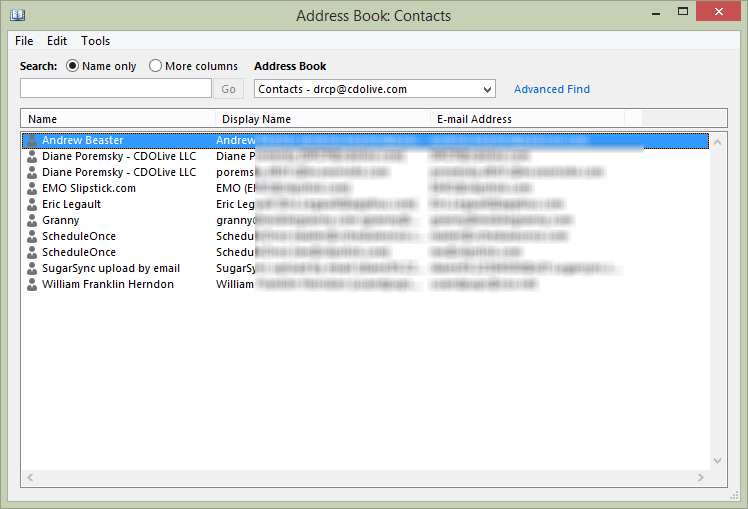Screen dimensions: 748x509
Task: Click the vertical scrollbar down arrow
Action: click(717, 461)
